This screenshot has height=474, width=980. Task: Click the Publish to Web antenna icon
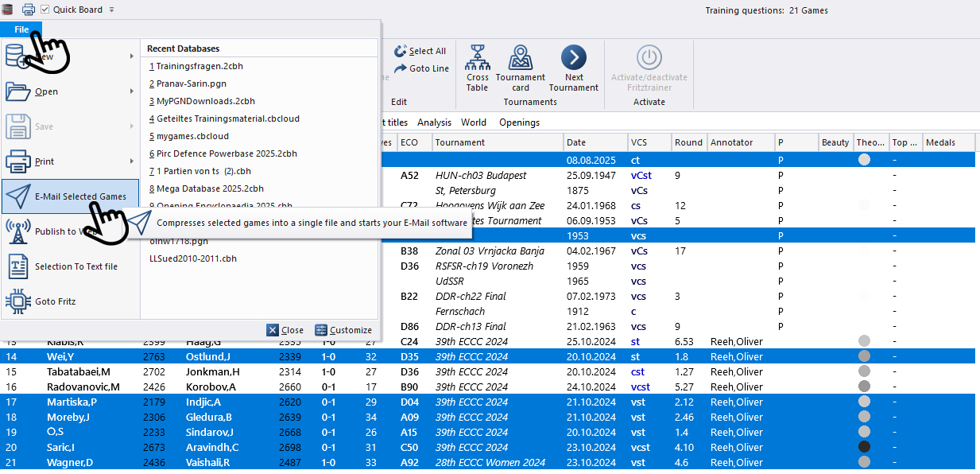pos(18,231)
